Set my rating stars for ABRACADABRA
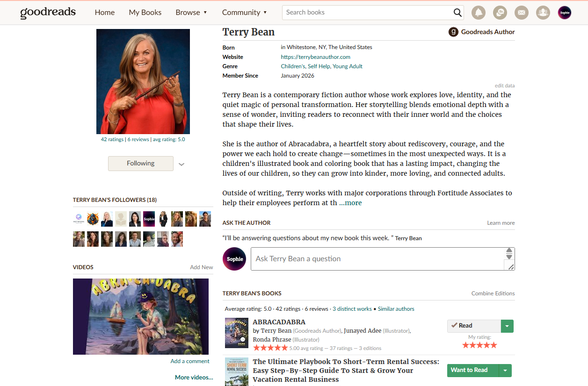Screen dimensions: 588x386 479,345
